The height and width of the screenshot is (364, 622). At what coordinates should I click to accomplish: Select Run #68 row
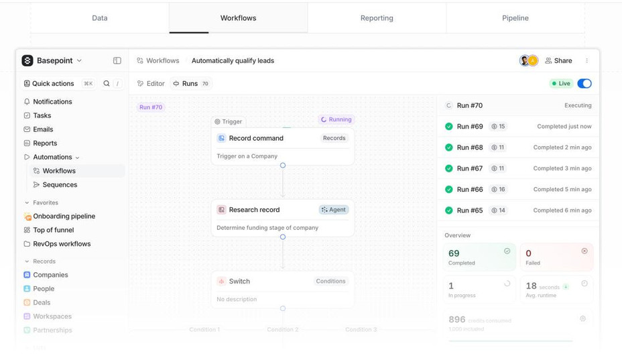coord(519,147)
